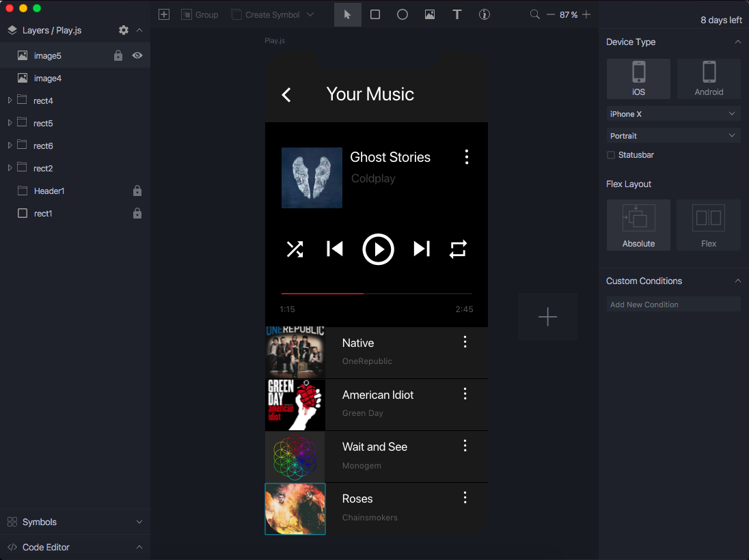
Task: Select the ellipse shape tool
Action: pyautogui.click(x=403, y=14)
